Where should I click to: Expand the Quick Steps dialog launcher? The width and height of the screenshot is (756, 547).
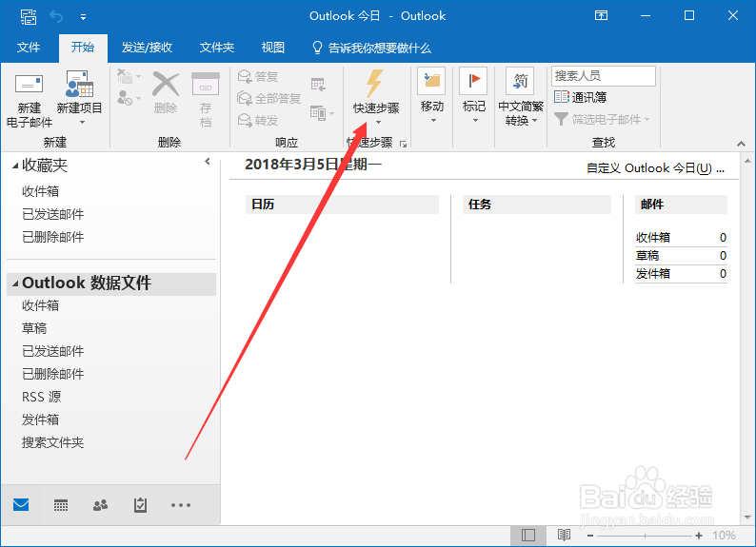pyautogui.click(x=403, y=144)
